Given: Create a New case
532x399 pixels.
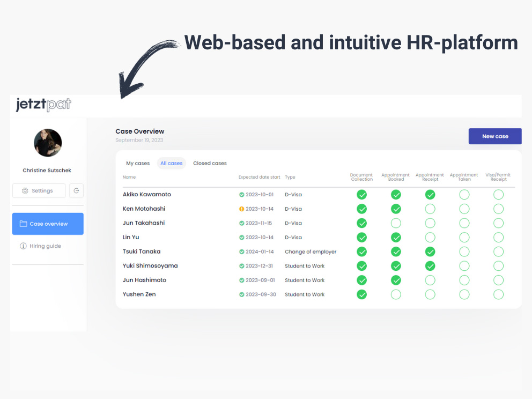Looking at the screenshot, I should [x=495, y=136].
